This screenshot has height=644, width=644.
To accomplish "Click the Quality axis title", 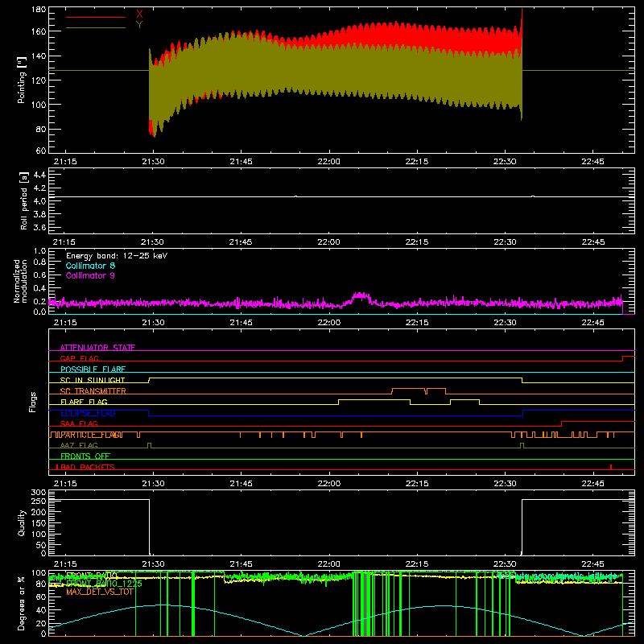I will point(22,522).
